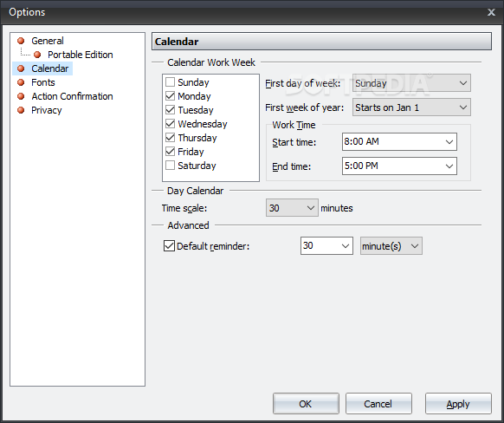Image resolution: width=504 pixels, height=423 pixels.
Task: Open the Privacy options page
Action: tap(46, 110)
